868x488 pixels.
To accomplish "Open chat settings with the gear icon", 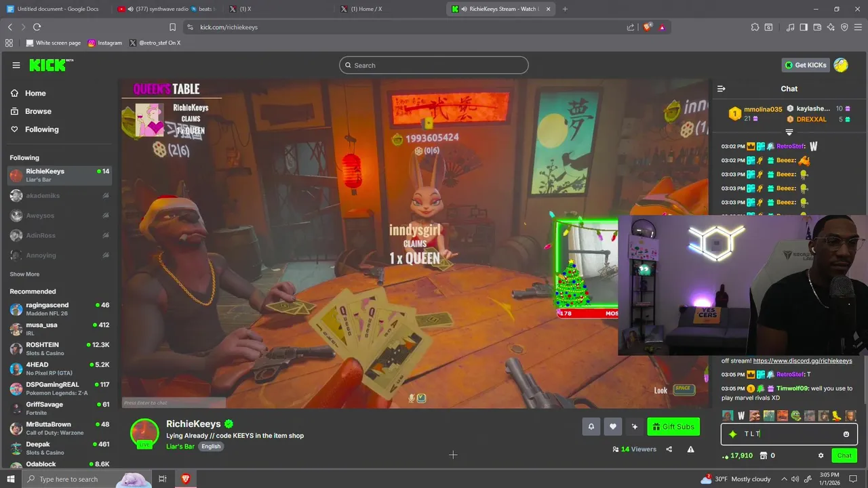I will click(821, 455).
